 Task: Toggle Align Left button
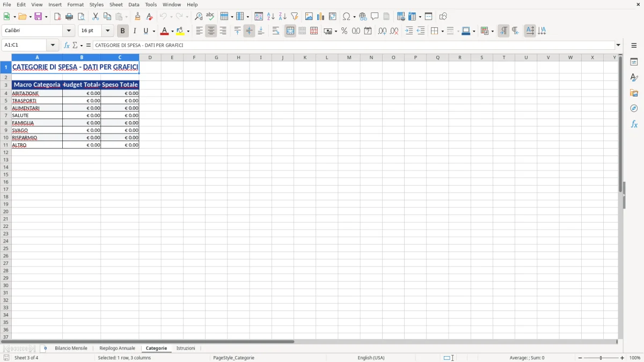pyautogui.click(x=199, y=31)
